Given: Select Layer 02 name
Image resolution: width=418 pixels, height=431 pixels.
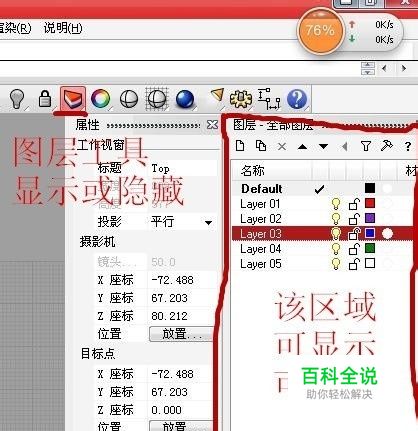Looking at the screenshot, I should 261,219.
